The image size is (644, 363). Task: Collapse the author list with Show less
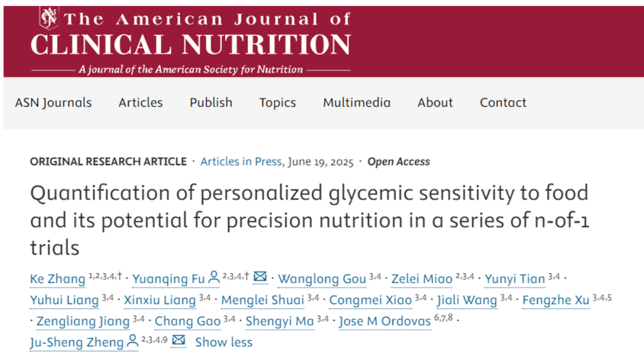pyautogui.click(x=224, y=342)
